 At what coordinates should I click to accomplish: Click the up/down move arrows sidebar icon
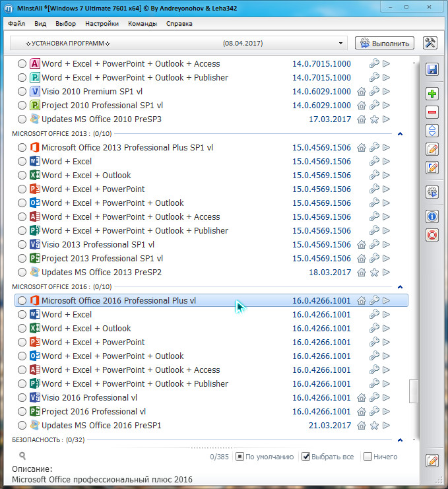(432, 131)
